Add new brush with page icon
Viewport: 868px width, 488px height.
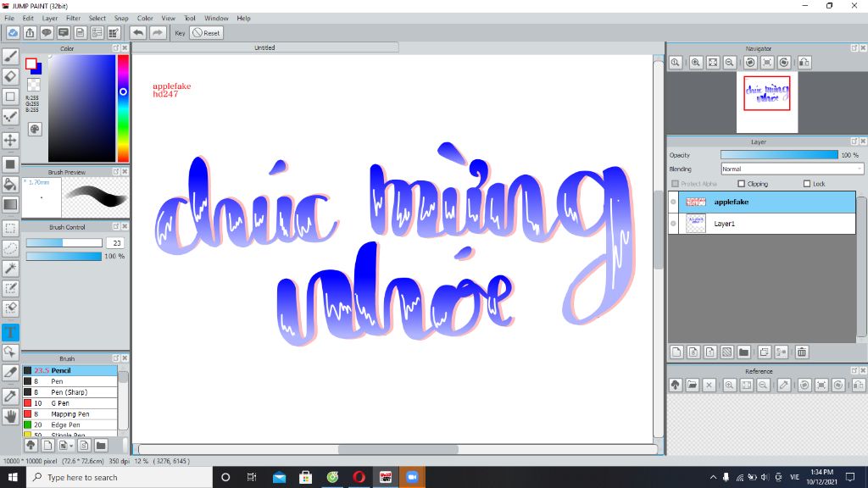coord(47,446)
